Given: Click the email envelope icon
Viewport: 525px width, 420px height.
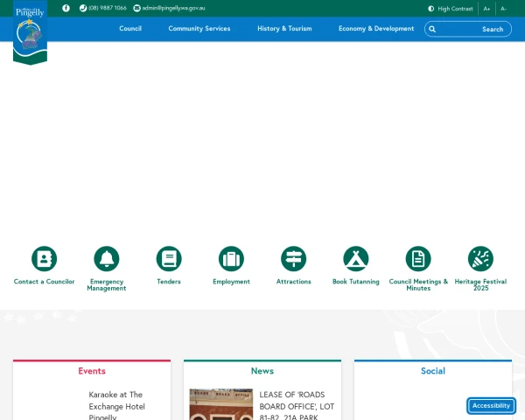Looking at the screenshot, I should click(137, 8).
